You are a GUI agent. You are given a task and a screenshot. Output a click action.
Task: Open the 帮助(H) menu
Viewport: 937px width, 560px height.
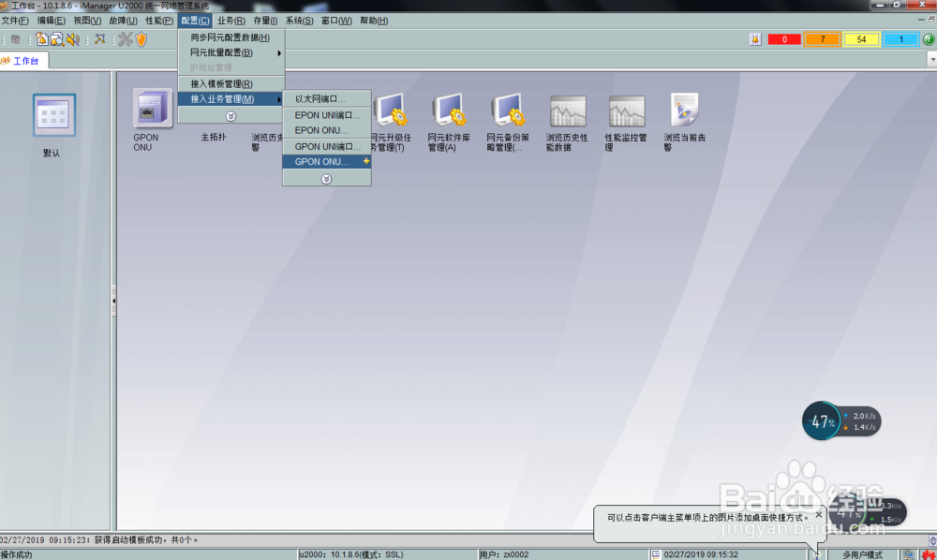[x=374, y=21]
